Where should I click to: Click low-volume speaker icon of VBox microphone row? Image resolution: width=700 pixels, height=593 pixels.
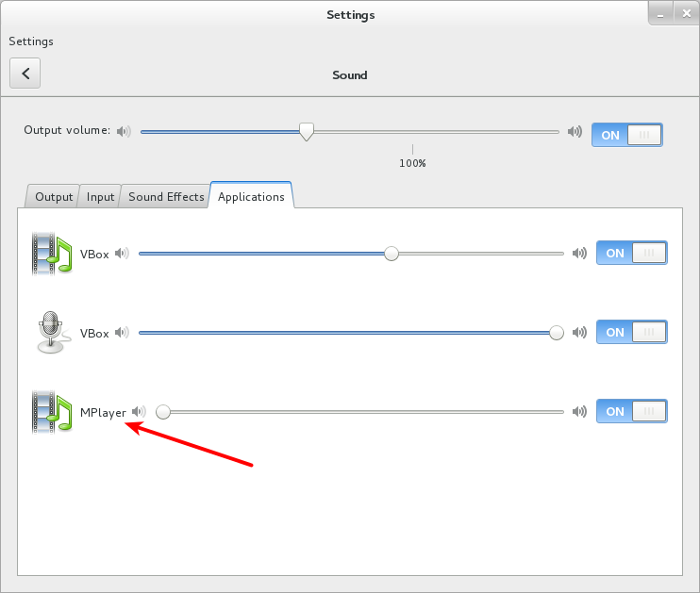[122, 333]
